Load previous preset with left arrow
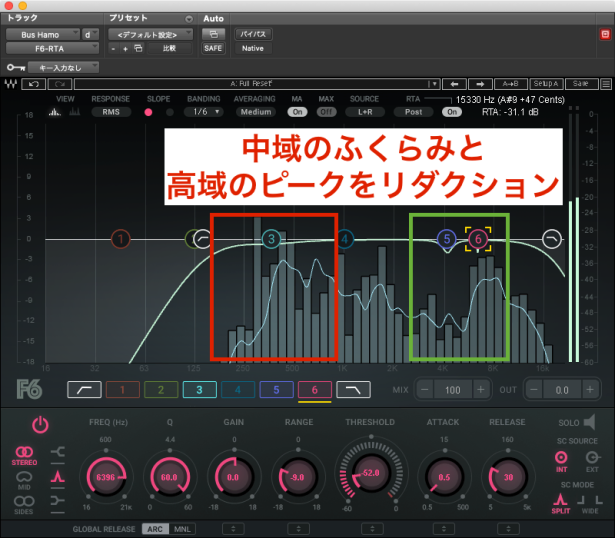Image resolution: width=615 pixels, height=538 pixels. click(454, 84)
